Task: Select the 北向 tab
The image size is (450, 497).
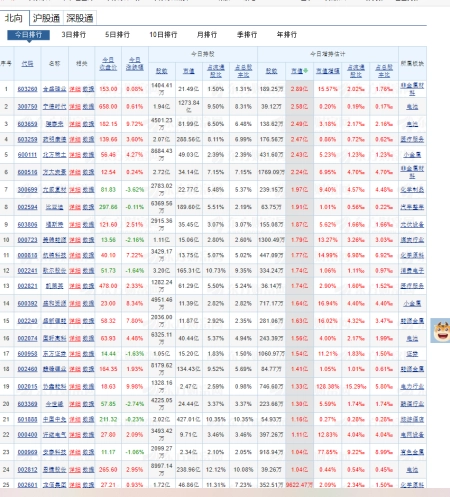Action: (x=14, y=18)
